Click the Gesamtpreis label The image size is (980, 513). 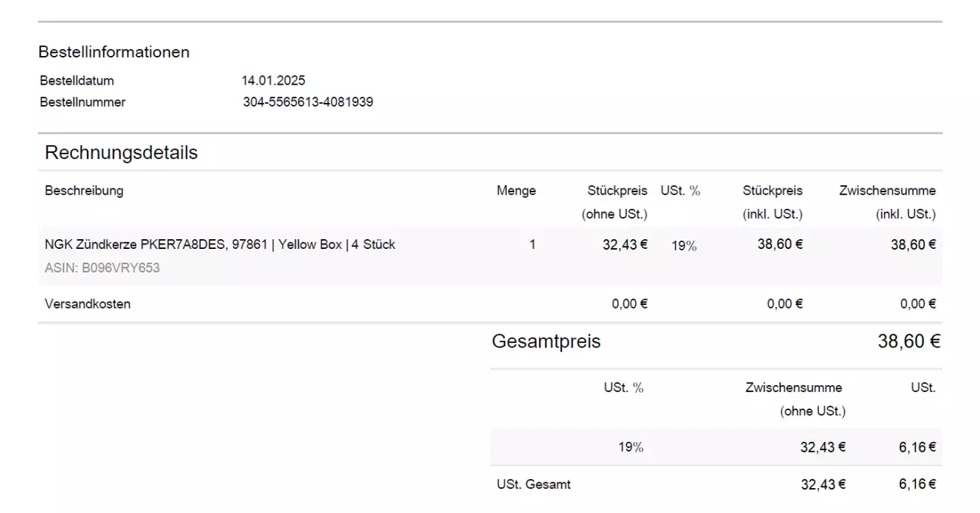[546, 341]
